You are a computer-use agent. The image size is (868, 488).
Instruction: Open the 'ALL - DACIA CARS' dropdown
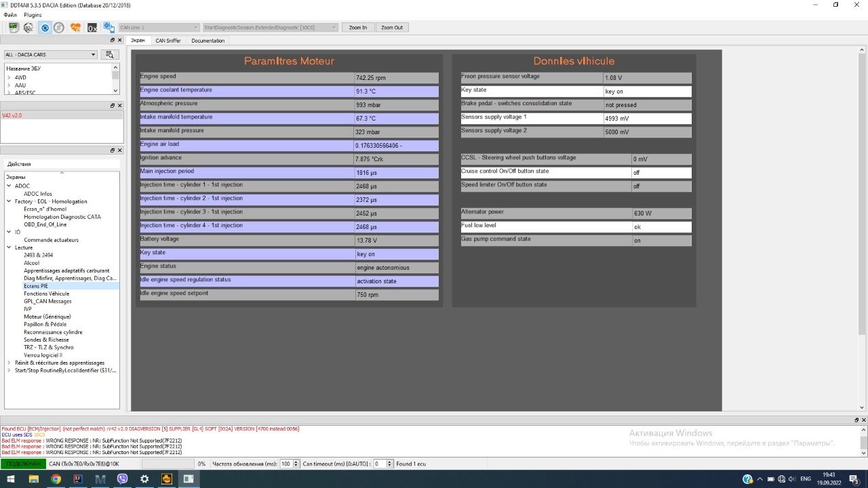pos(50,55)
